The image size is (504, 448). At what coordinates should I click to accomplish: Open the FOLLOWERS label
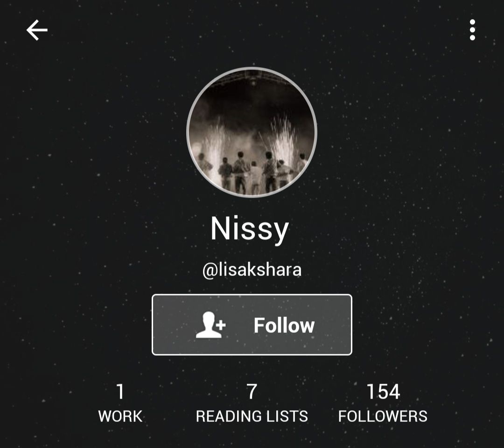(x=383, y=416)
